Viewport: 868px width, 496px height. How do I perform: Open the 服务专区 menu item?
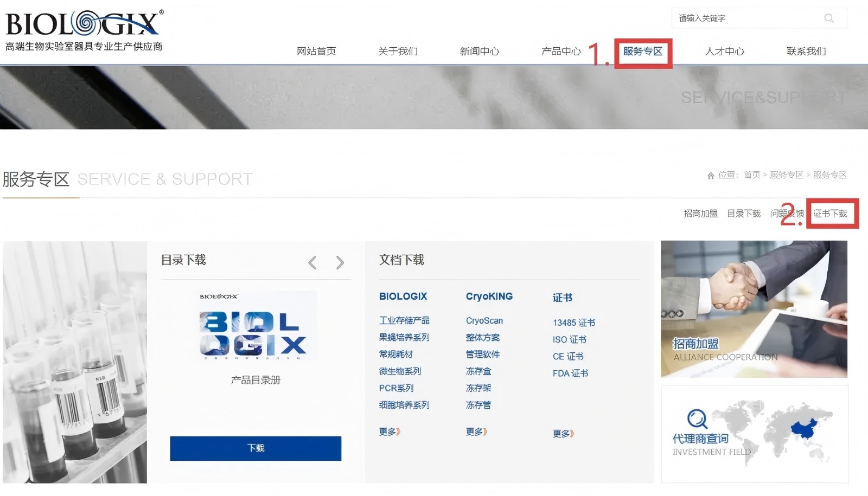tap(643, 51)
